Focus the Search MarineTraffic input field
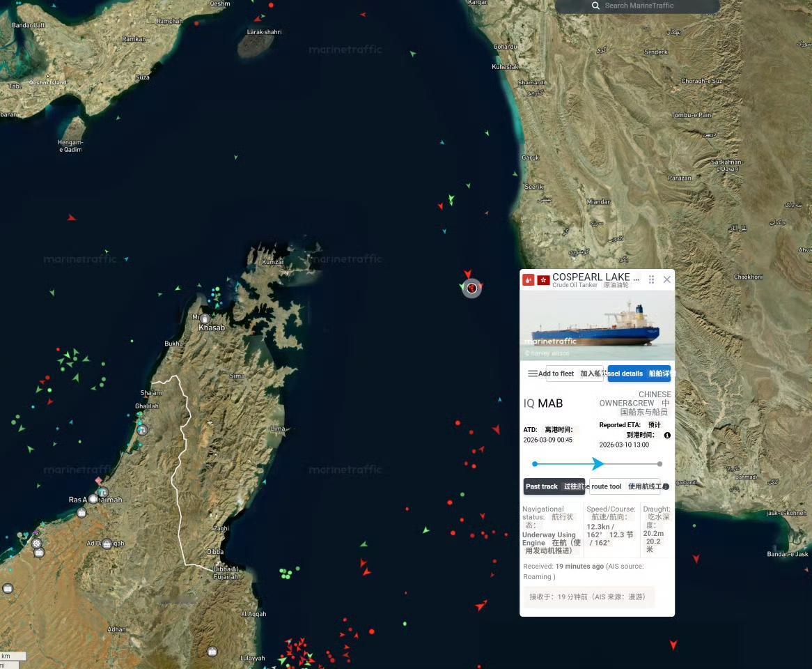812x669 pixels. pos(637,6)
